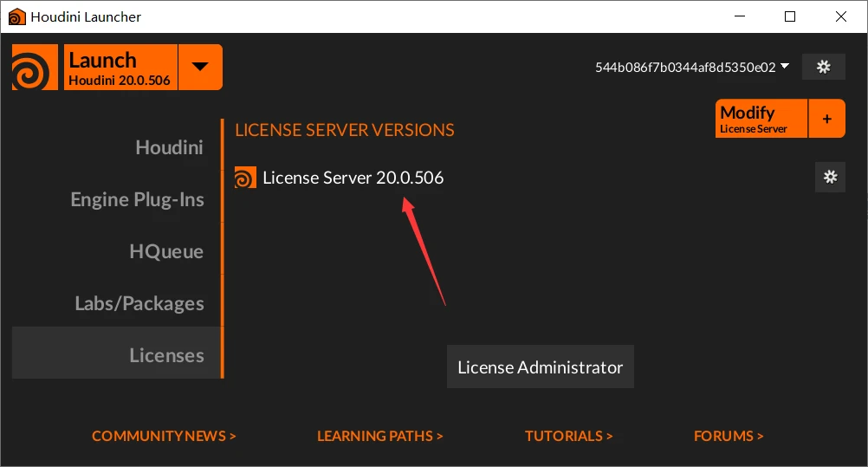The image size is (868, 467).
Task: Select the HQueue tab
Action: click(166, 252)
